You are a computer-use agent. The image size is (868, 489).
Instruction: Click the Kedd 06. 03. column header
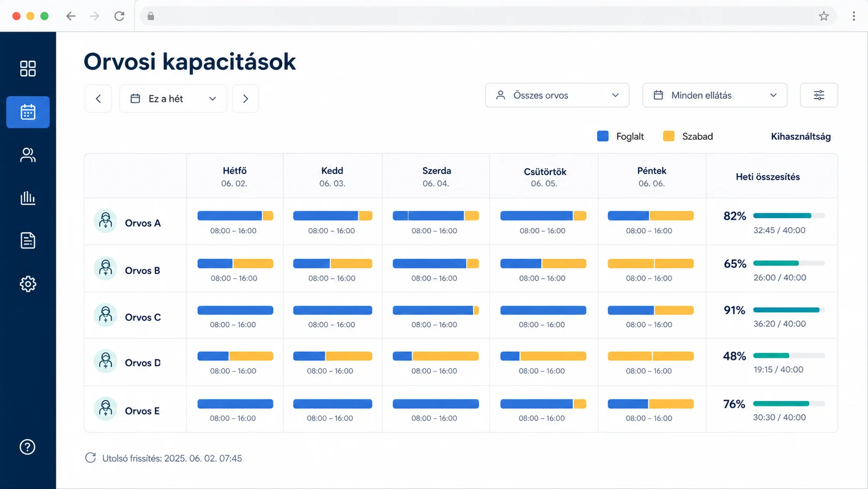(x=332, y=177)
